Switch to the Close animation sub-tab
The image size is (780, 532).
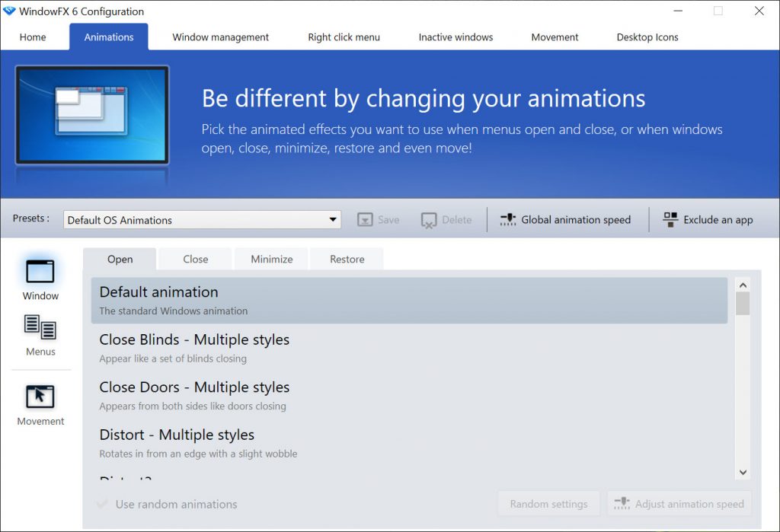pos(196,259)
